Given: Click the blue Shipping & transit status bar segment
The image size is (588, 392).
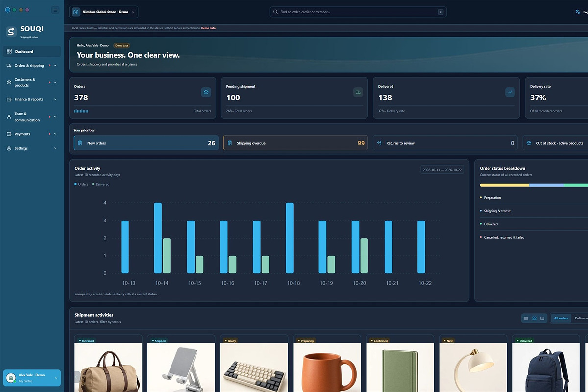Looking at the screenshot, I should coord(547,185).
